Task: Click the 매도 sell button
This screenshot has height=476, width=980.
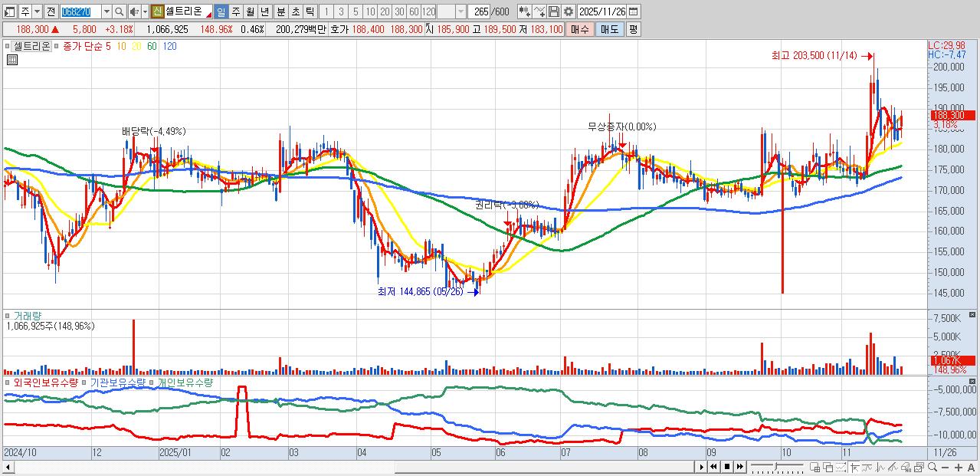Action: 610,29
